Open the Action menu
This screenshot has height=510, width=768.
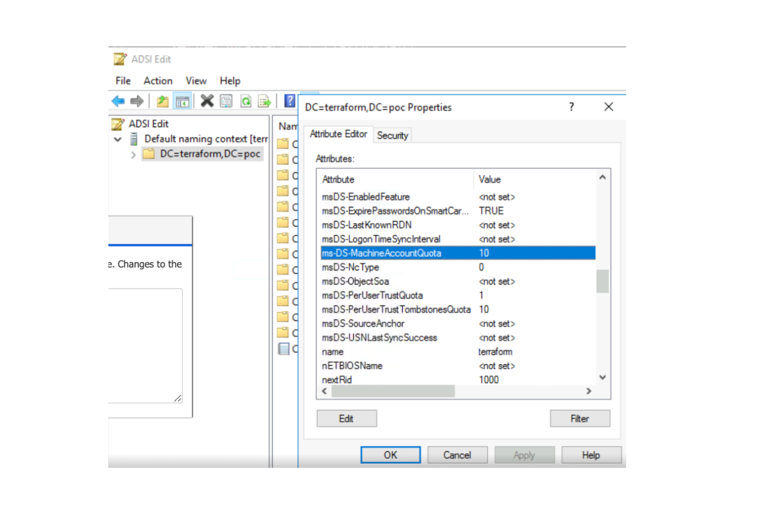(158, 81)
